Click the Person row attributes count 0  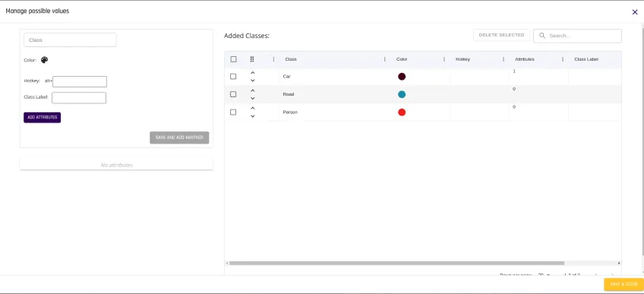click(x=514, y=107)
